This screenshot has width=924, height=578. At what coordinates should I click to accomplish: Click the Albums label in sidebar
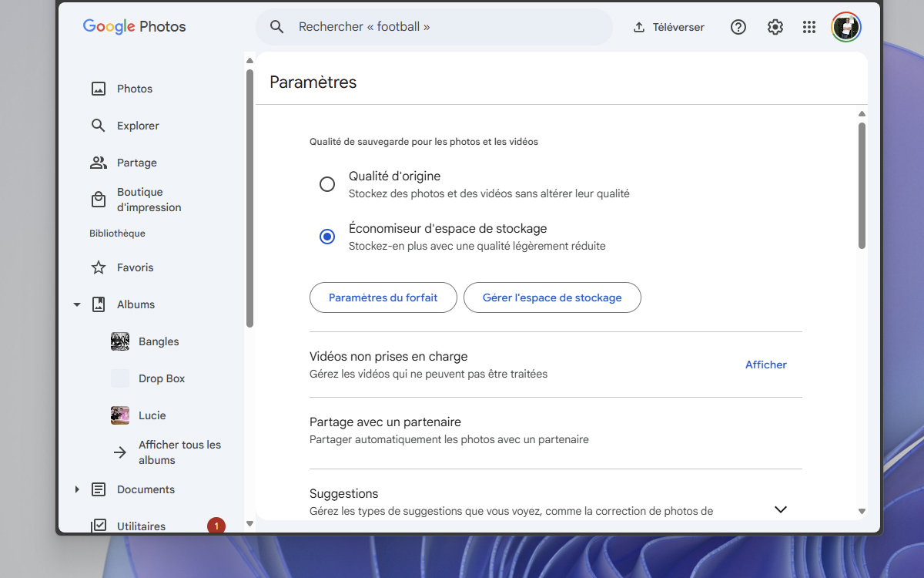136,304
